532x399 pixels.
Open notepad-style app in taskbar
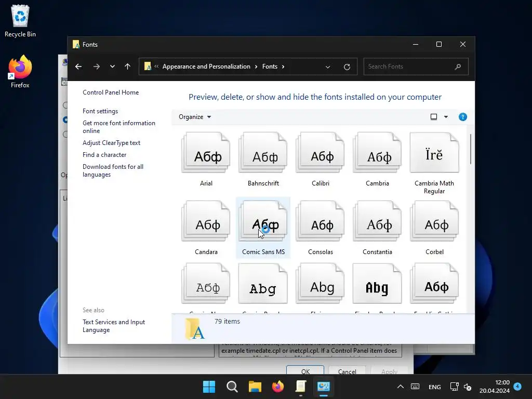(x=301, y=387)
